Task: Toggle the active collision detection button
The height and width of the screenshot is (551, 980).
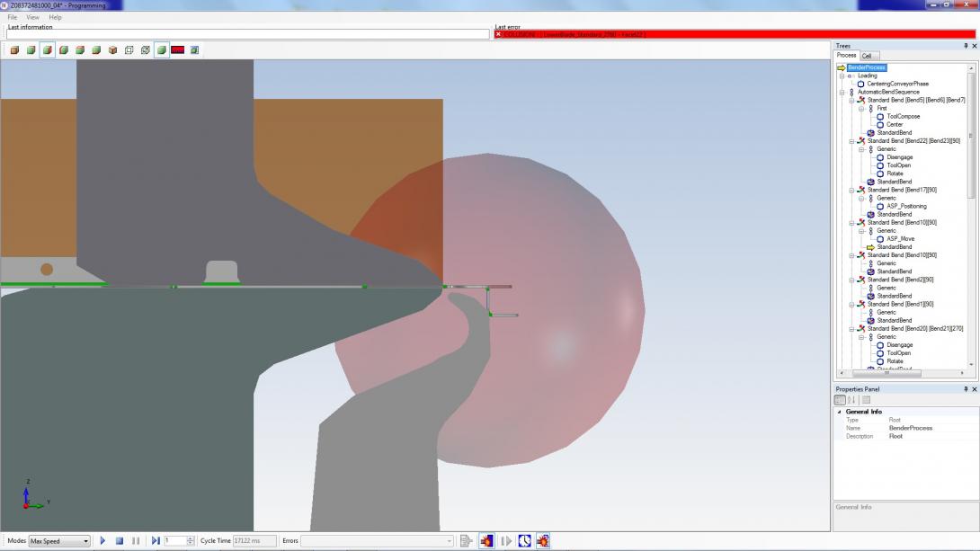Action: click(x=486, y=541)
